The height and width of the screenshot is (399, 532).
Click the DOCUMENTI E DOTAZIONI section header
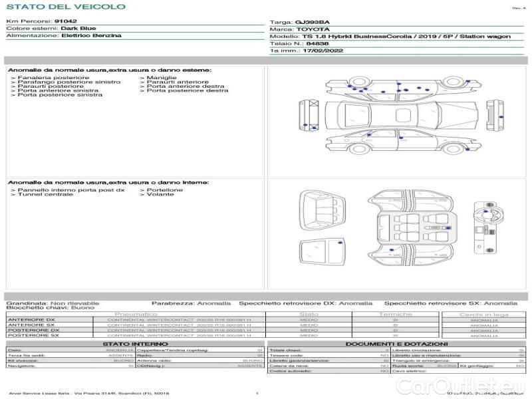point(396,344)
